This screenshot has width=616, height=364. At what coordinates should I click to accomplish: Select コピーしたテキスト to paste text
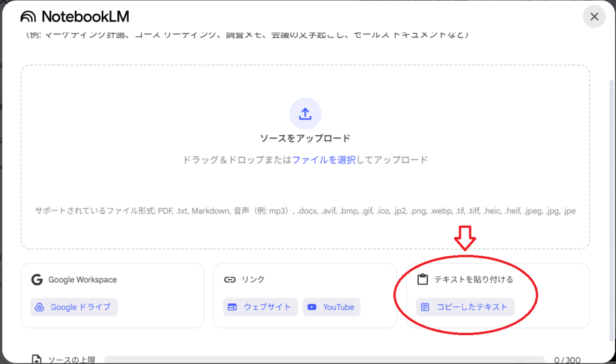(465, 307)
